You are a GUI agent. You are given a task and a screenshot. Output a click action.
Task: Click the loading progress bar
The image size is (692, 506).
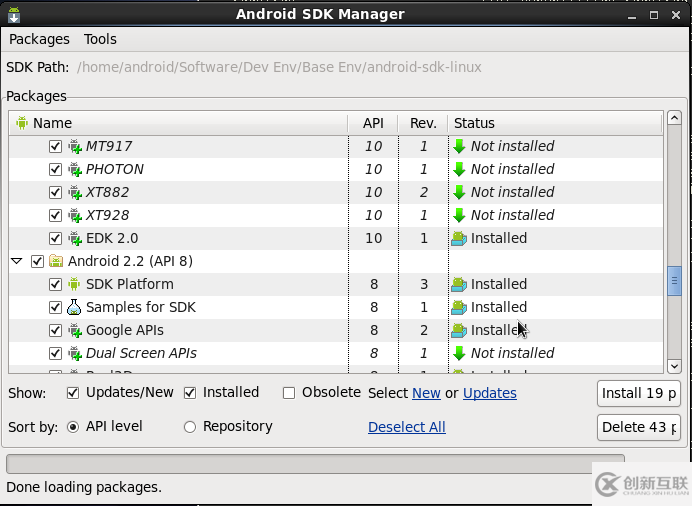click(315, 464)
